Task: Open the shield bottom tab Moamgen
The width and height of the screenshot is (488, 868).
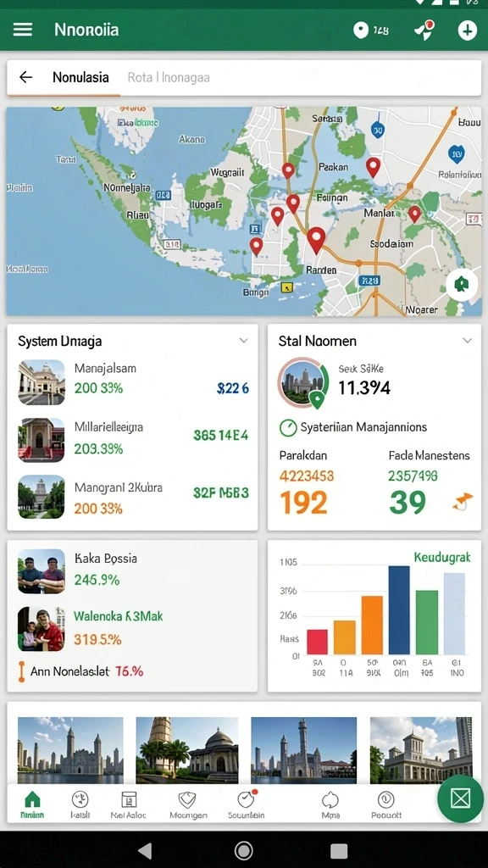Action: 188,805
